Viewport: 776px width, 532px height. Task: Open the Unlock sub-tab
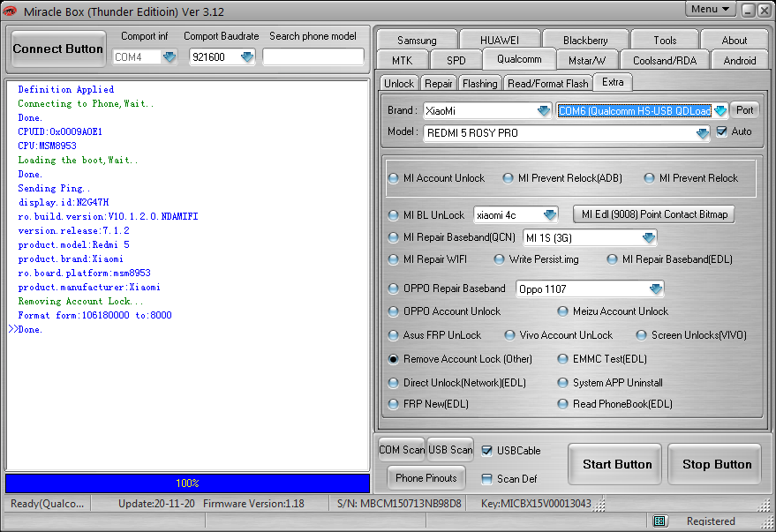tap(399, 84)
